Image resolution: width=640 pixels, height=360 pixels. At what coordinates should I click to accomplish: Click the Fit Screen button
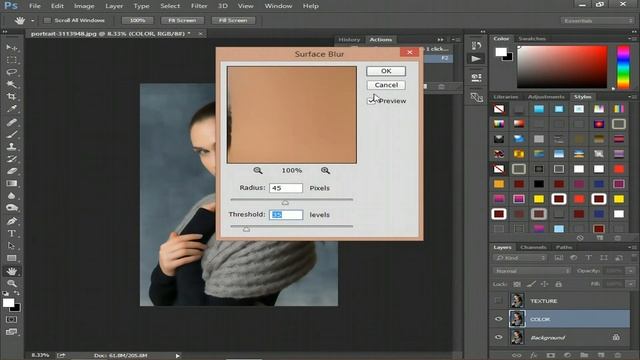(x=182, y=20)
